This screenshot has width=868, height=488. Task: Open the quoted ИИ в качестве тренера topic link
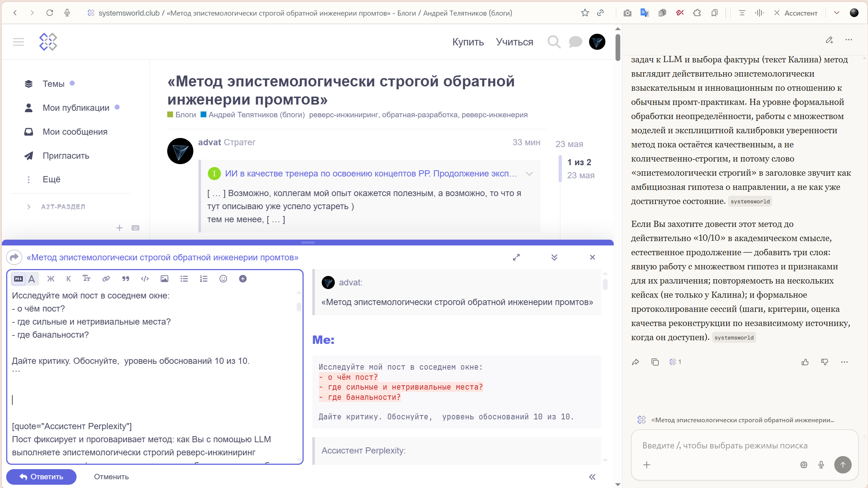click(371, 174)
